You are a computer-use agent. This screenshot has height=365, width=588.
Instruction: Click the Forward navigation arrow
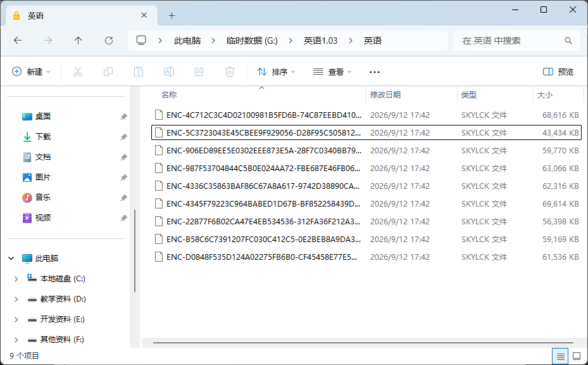point(48,41)
